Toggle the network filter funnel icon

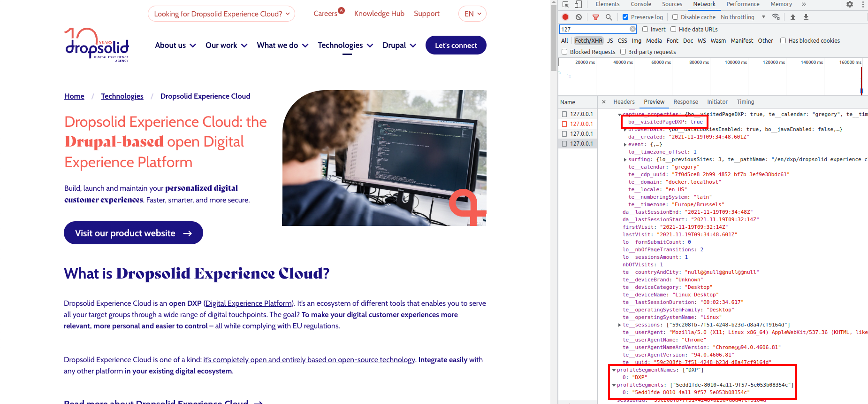coord(596,17)
